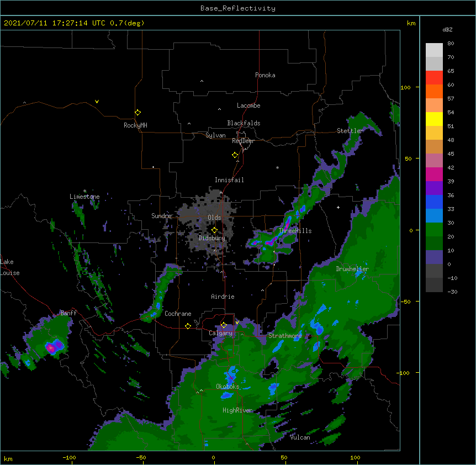Click the asterisk marker east of Innisfail
Screen dimensions: 476x465
[277, 167]
